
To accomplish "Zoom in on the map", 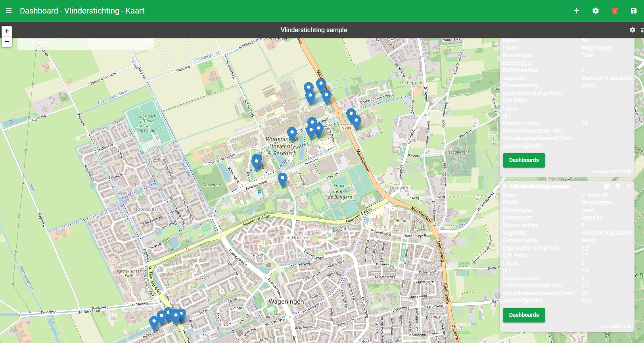I will coord(7,31).
